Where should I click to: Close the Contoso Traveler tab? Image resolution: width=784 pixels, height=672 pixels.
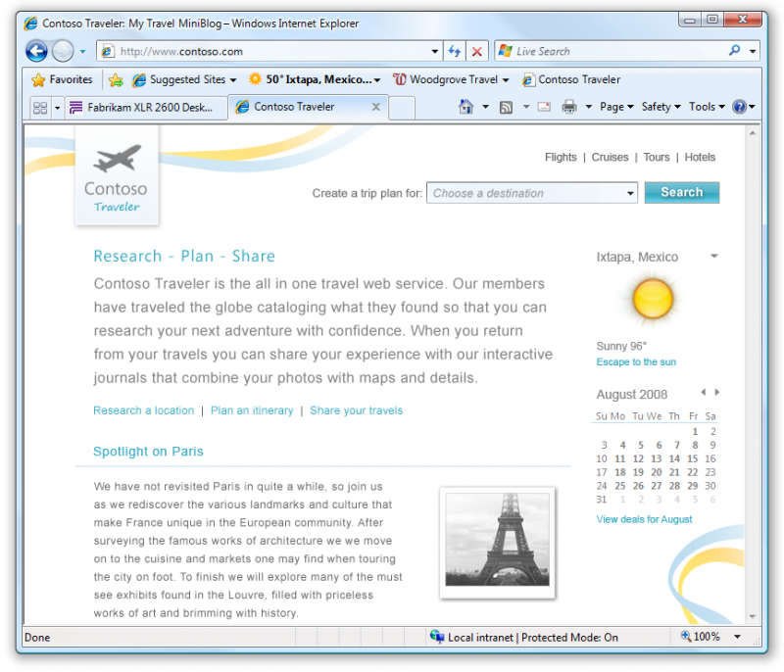[x=376, y=107]
